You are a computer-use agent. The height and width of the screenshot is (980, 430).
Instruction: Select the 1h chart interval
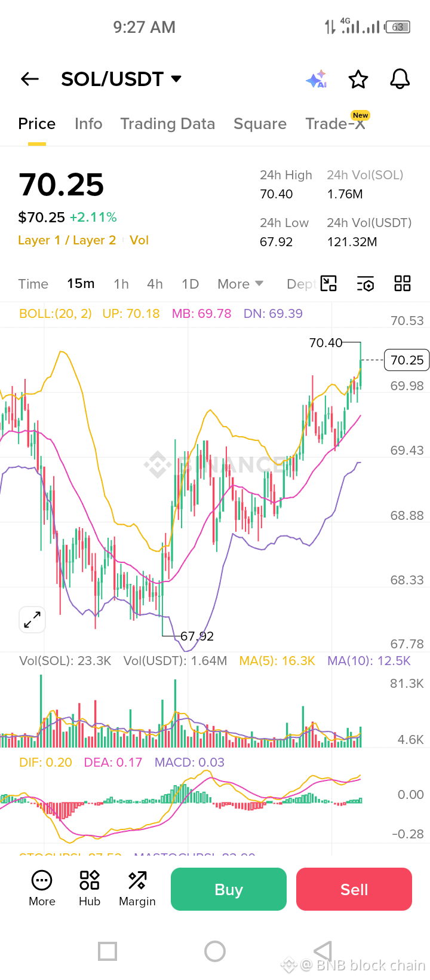[x=121, y=284]
